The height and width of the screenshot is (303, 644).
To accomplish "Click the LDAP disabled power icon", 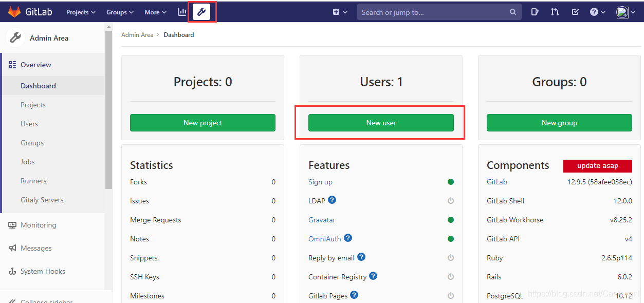I will click(451, 201).
